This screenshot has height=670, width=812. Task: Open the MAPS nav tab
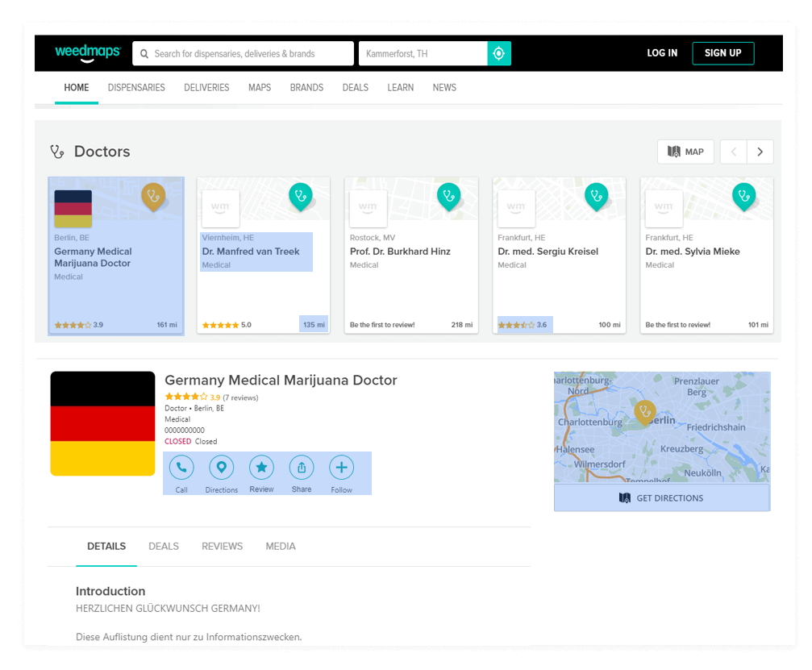(260, 88)
